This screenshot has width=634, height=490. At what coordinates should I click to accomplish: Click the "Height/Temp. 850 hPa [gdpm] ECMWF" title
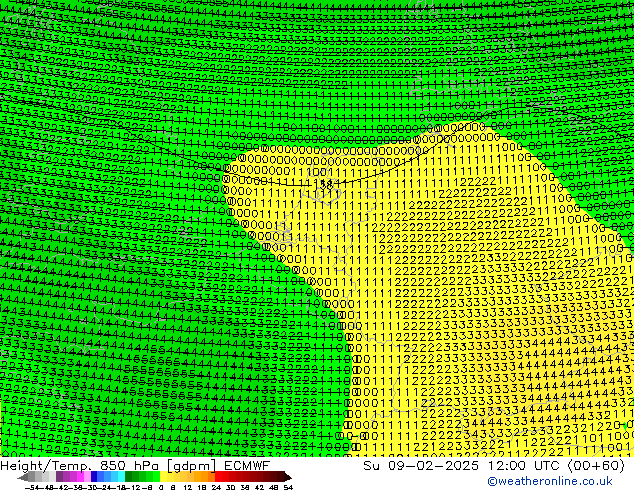135,465
